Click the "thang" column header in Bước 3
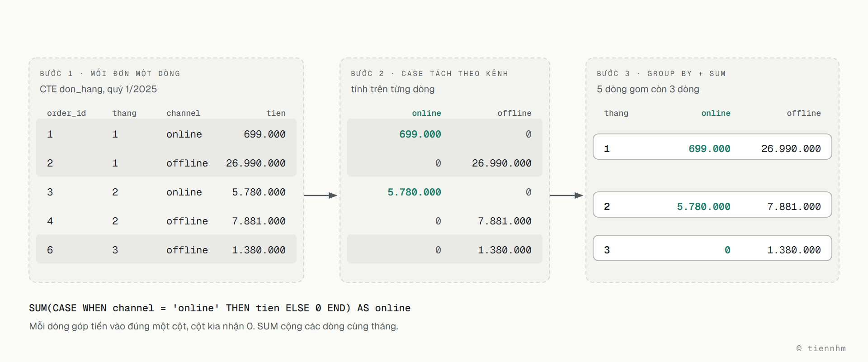This screenshot has height=362, width=868. point(616,113)
